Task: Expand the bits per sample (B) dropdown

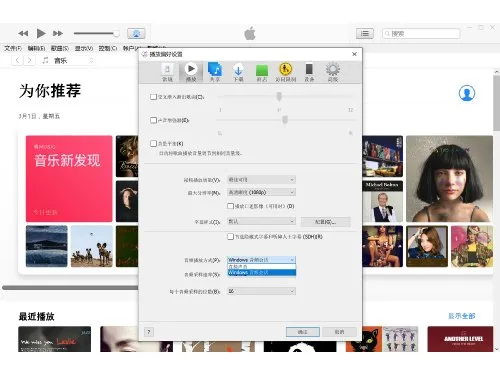Action: [261, 291]
